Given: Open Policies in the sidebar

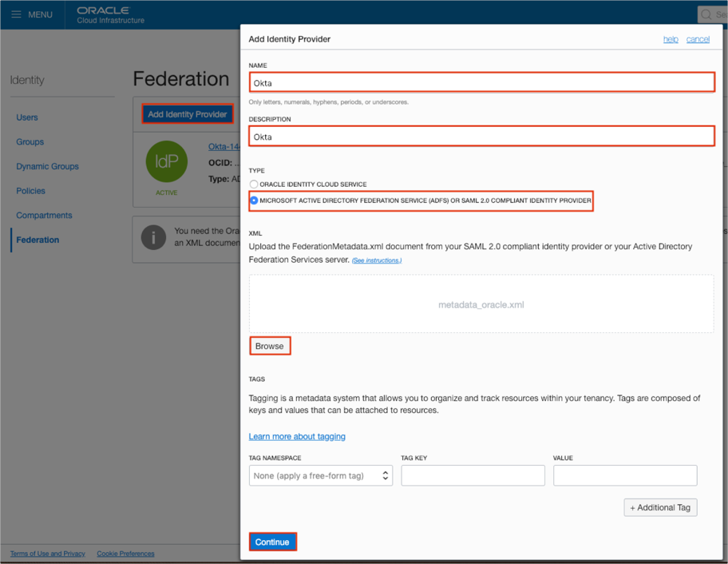Looking at the screenshot, I should [x=31, y=191].
